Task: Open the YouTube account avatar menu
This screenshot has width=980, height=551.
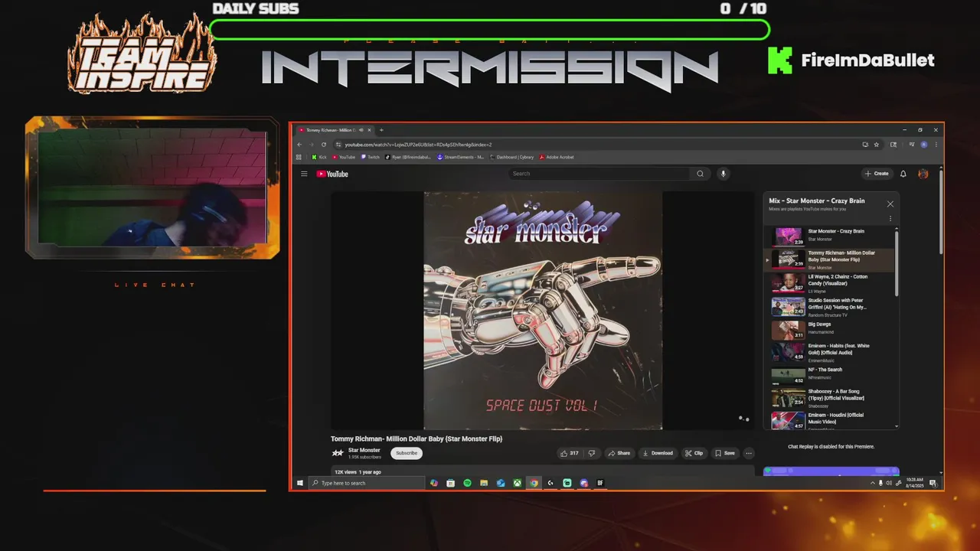Action: pos(923,174)
